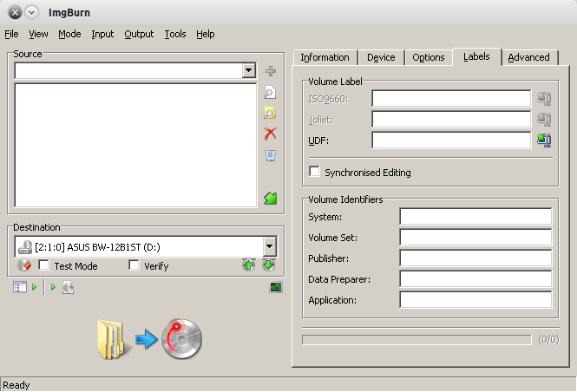Click the browse for folder icon
Screen dimensions: 577x392
point(270,113)
